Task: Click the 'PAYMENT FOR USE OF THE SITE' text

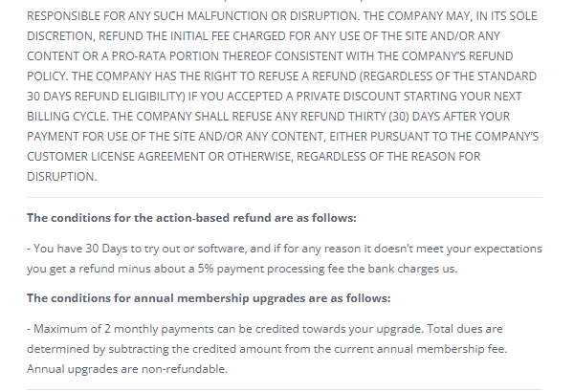Action: click(x=111, y=136)
